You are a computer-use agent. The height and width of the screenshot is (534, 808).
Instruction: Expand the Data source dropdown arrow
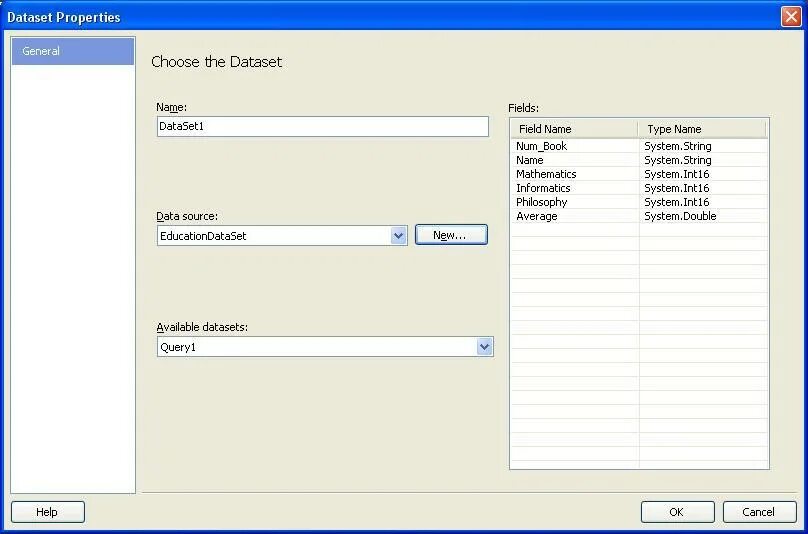[398, 236]
